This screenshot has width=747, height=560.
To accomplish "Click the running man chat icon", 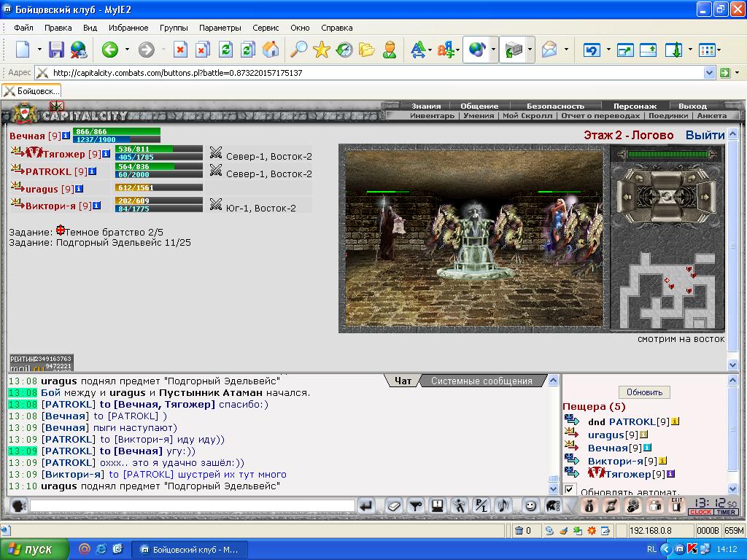I will click(x=460, y=506).
